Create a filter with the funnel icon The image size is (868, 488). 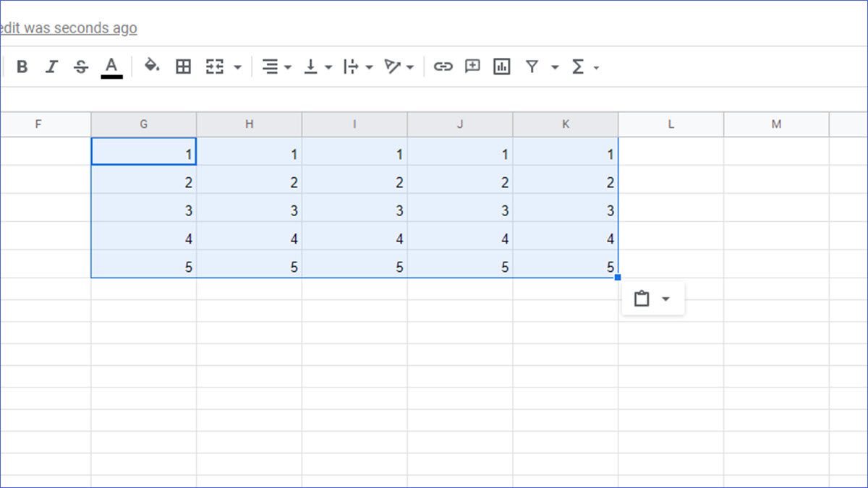coord(532,67)
